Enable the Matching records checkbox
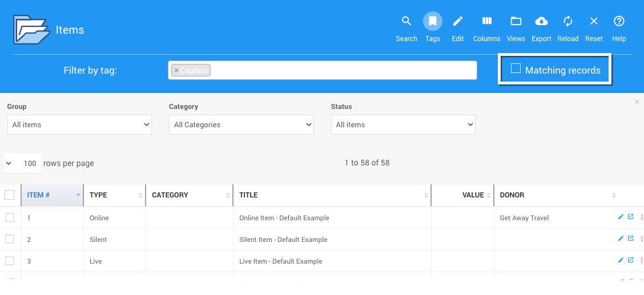 [x=516, y=69]
